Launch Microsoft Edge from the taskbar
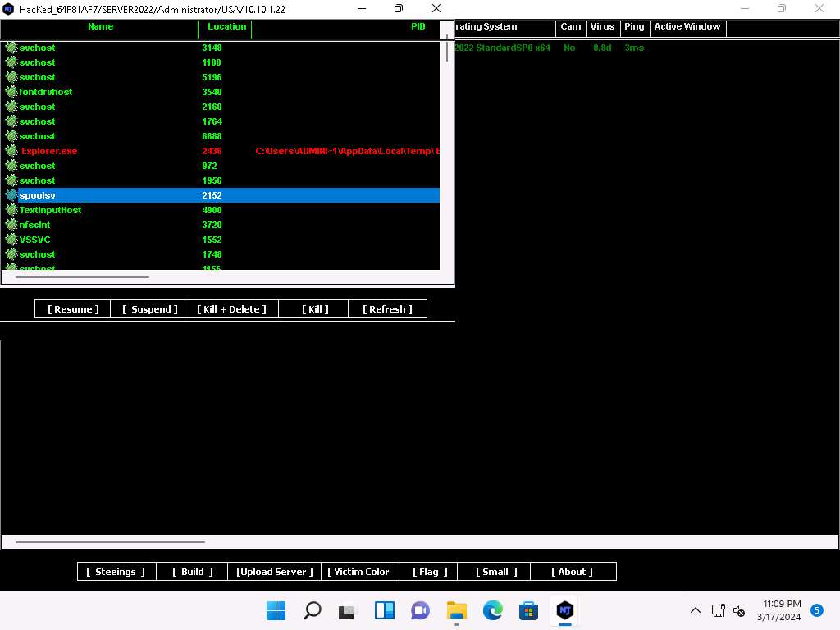Viewport: 840px width, 630px height. [x=492, y=610]
